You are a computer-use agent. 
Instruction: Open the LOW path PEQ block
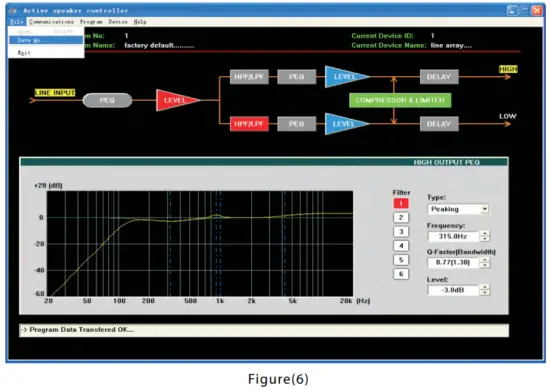[296, 124]
